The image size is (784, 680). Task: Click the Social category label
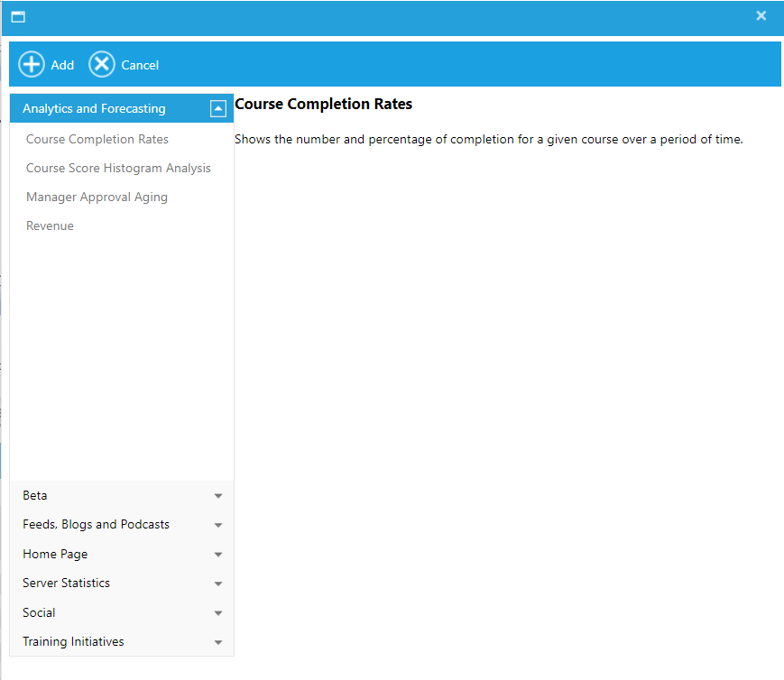(39, 612)
